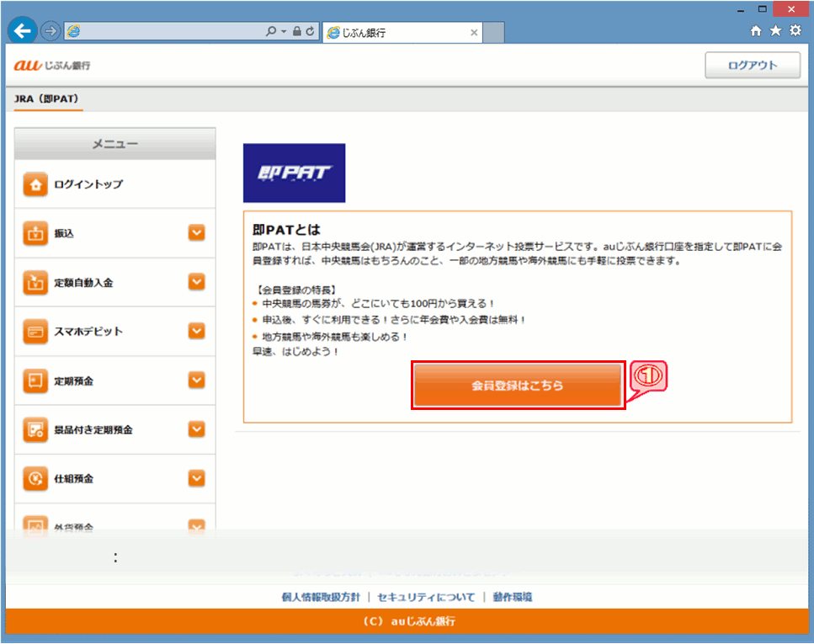Expand the 定額自動入金 menu chevron

pyautogui.click(x=197, y=282)
